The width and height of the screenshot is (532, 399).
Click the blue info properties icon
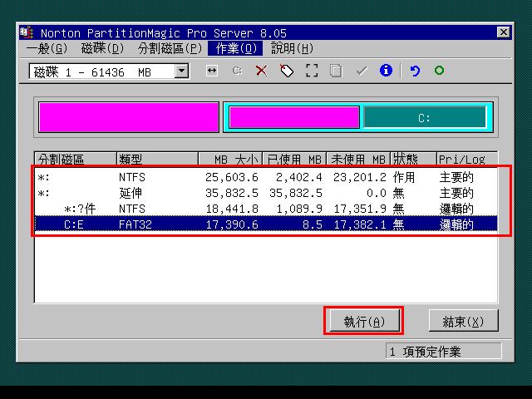(385, 71)
